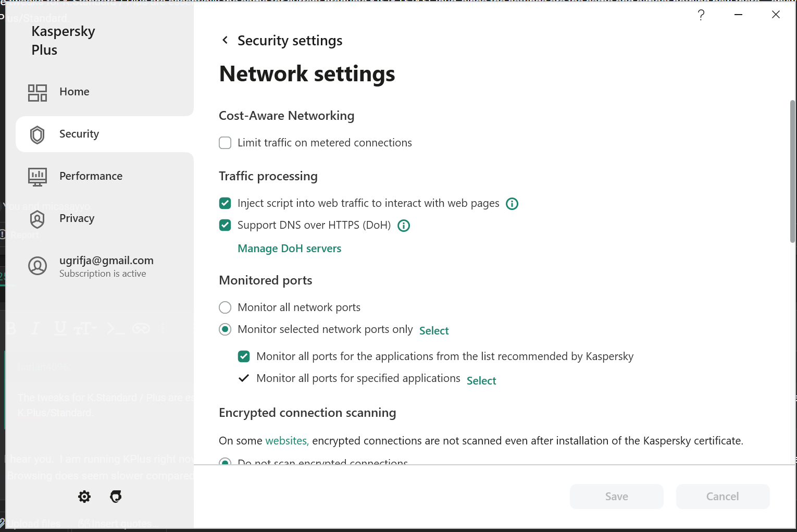Open the Performance section
The image size is (797, 532).
[91, 176]
